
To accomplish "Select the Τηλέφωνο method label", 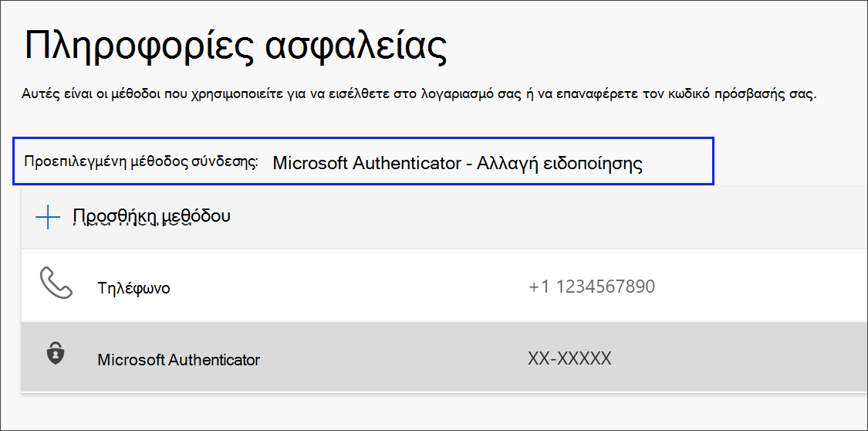I will (x=133, y=288).
